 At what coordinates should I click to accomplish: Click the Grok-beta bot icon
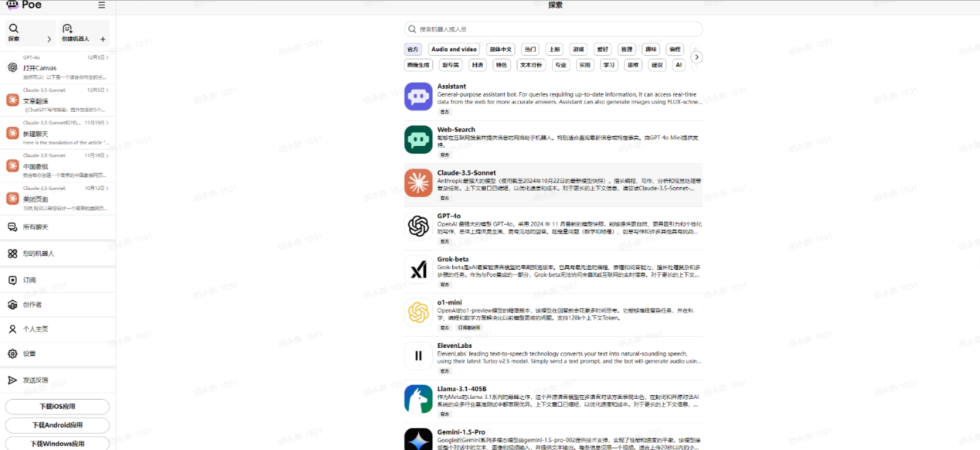418,269
